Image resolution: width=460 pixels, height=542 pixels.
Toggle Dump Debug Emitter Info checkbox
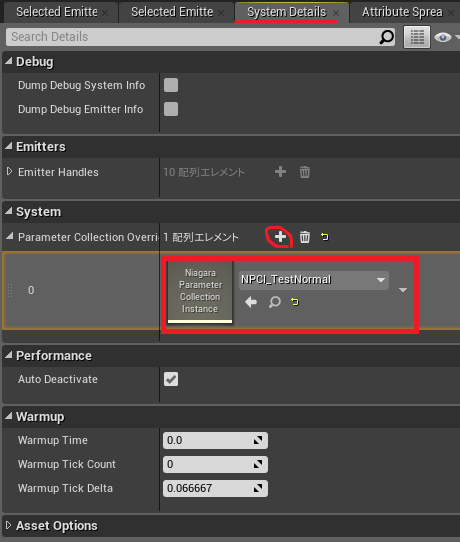171,109
